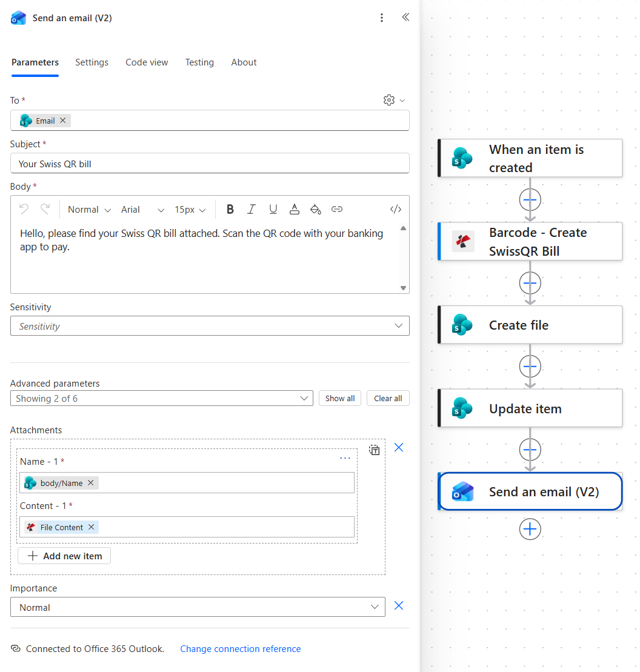Remove the Email token from To field
The width and height of the screenshot is (640, 672).
pos(63,121)
